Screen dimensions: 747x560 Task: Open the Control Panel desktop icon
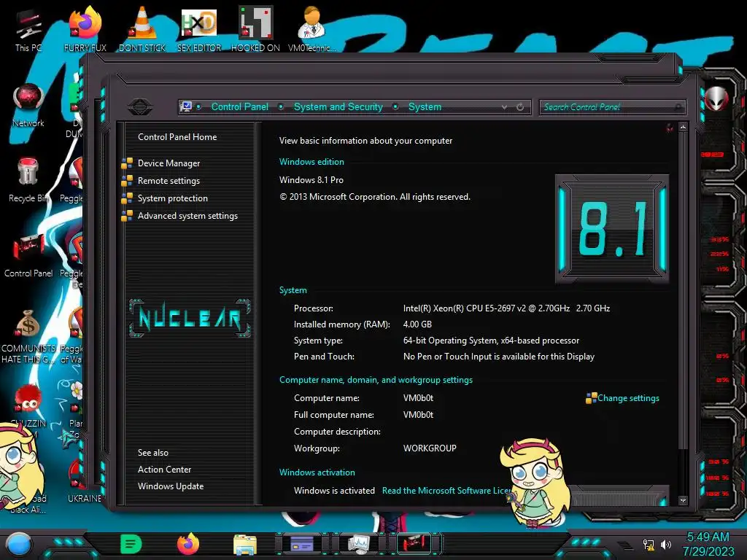tap(28, 256)
